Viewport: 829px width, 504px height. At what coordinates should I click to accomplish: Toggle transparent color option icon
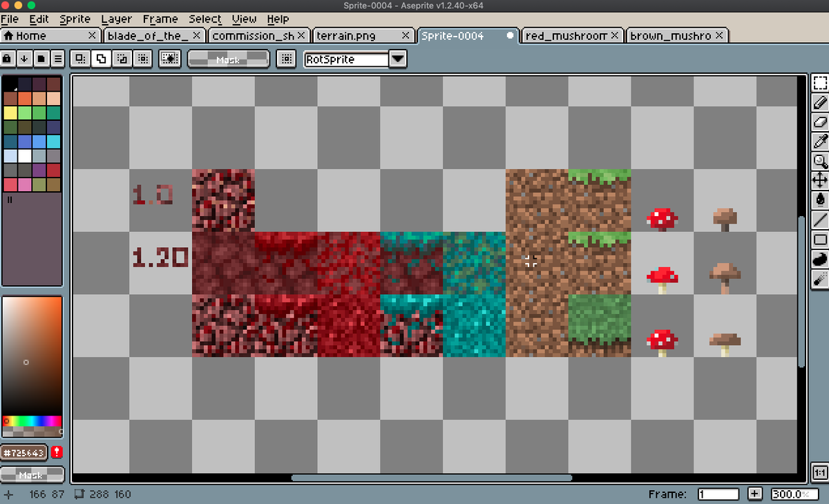[169, 59]
